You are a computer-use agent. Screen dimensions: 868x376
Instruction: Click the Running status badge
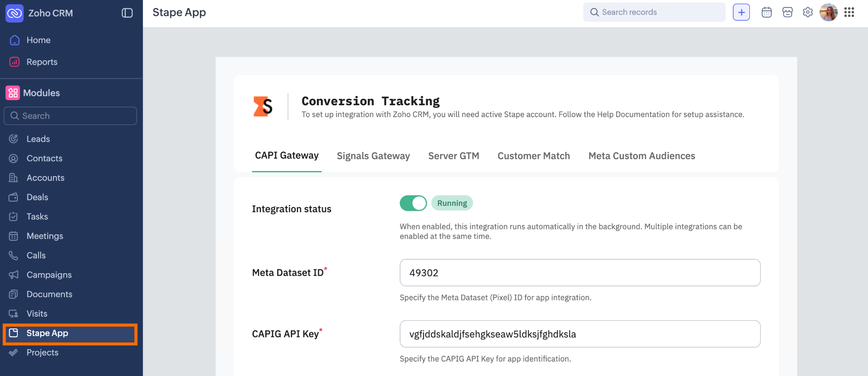(452, 203)
